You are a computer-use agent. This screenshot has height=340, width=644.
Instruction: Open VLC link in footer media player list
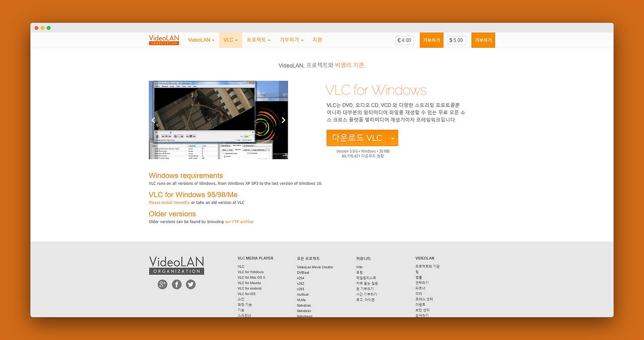(241, 266)
